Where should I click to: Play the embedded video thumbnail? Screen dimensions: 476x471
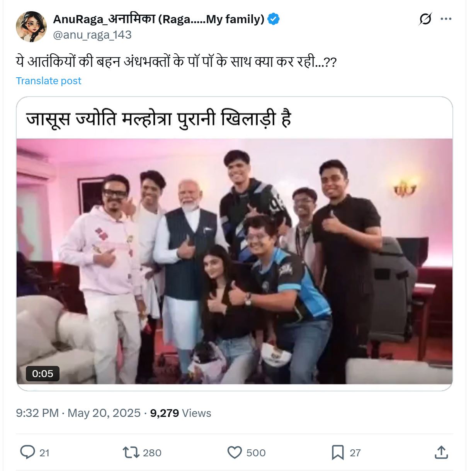(235, 261)
